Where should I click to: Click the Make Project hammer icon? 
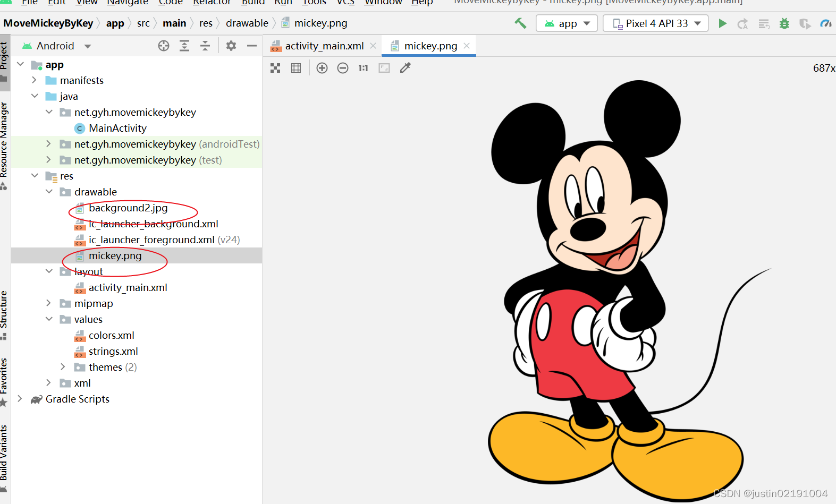coord(520,23)
